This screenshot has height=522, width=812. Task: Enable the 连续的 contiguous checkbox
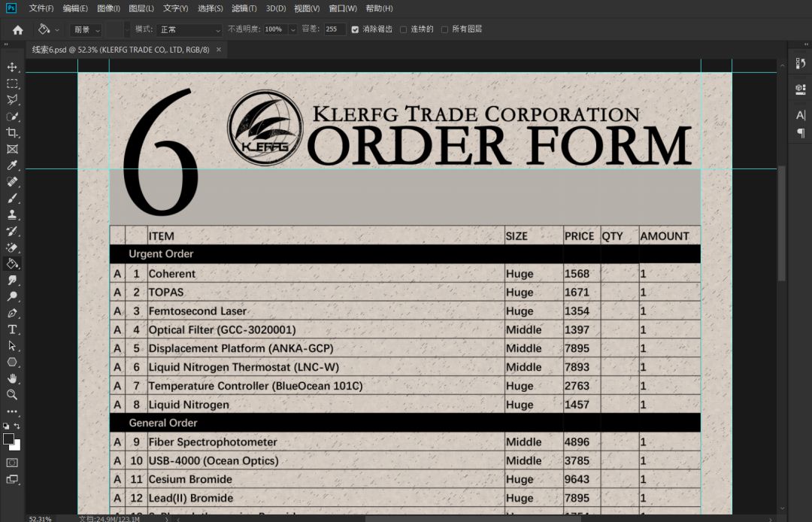click(x=404, y=29)
